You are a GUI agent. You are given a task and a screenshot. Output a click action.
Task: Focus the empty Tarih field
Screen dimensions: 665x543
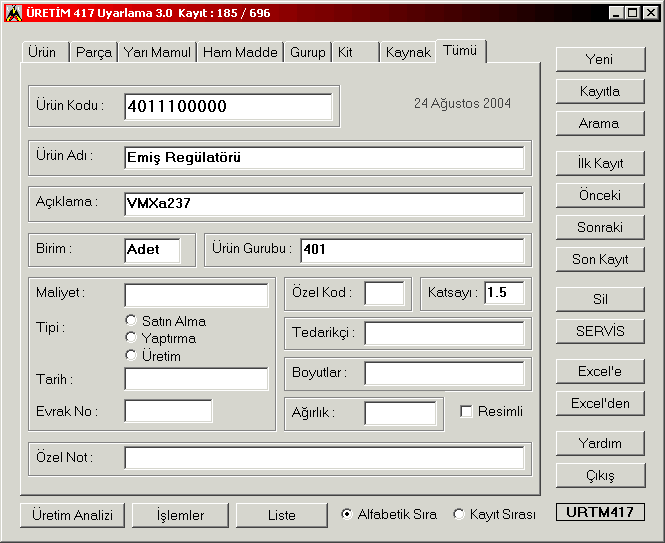tap(196, 379)
